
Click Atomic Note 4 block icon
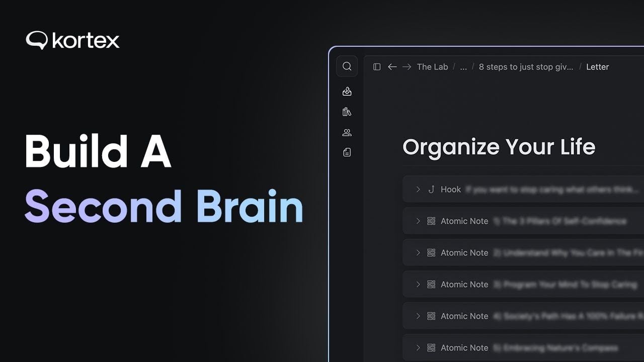pos(431,316)
